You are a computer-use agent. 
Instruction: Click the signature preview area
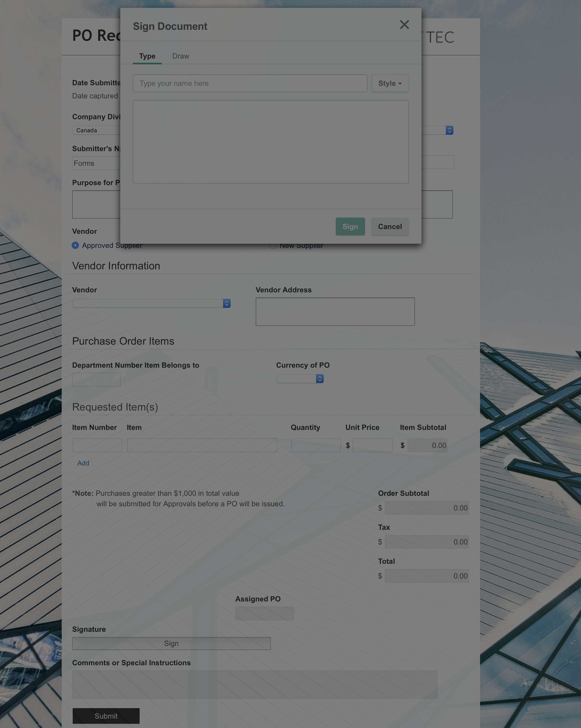click(271, 142)
